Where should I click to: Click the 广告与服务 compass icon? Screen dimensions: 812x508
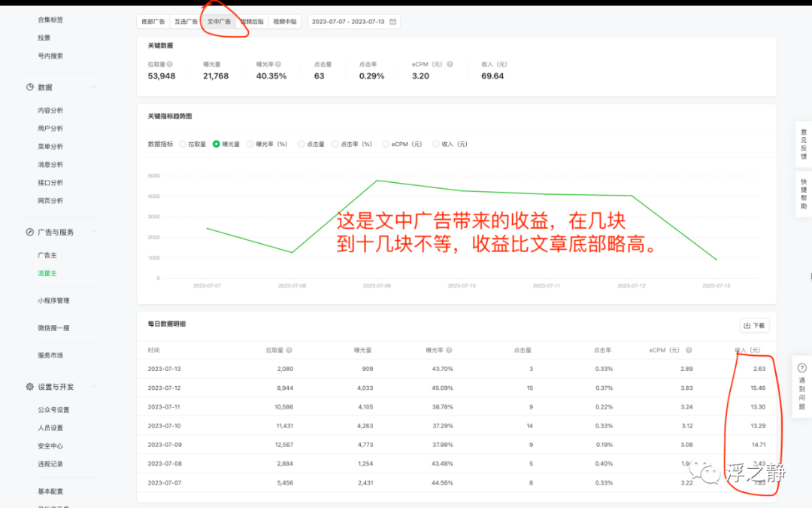pyautogui.click(x=30, y=233)
